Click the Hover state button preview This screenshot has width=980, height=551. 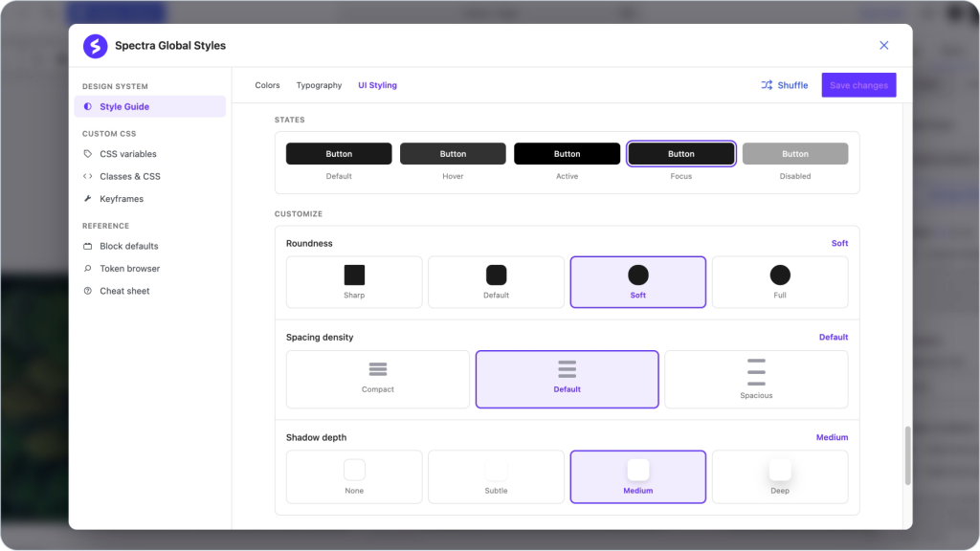pos(453,154)
